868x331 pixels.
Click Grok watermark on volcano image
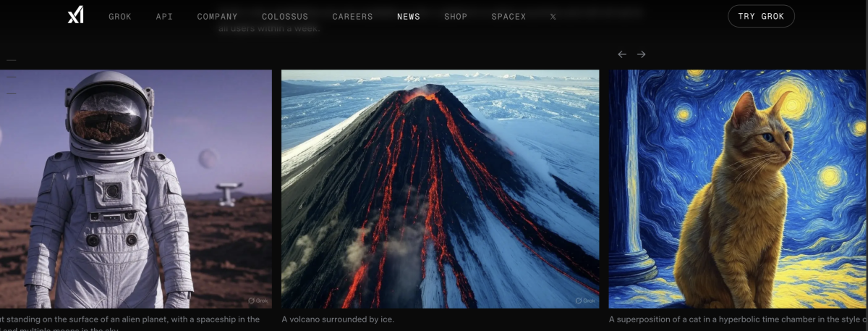[x=585, y=300]
